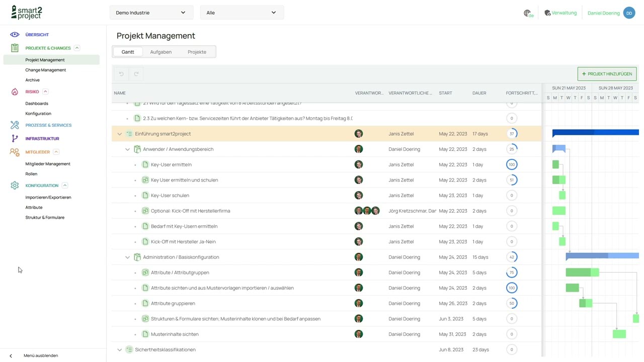This screenshot has width=644, height=362.
Task: Open the Demo Industrie dropdown
Action: [151, 13]
